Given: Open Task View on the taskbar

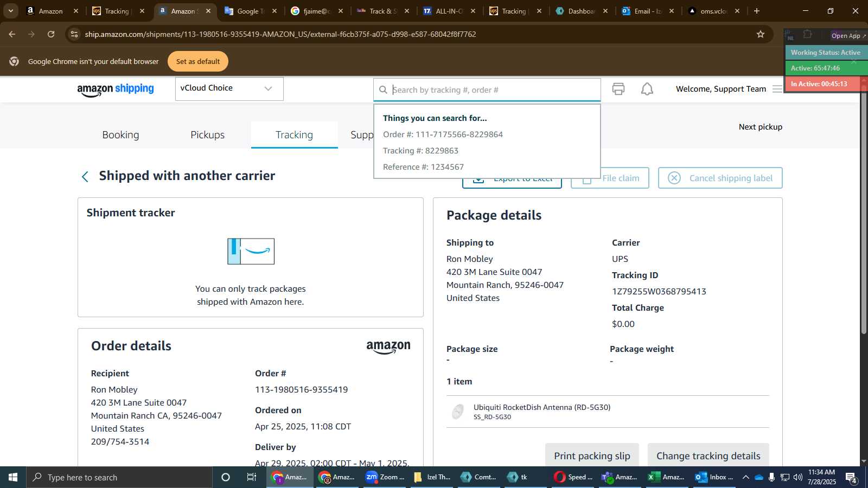Looking at the screenshot, I should tap(252, 477).
